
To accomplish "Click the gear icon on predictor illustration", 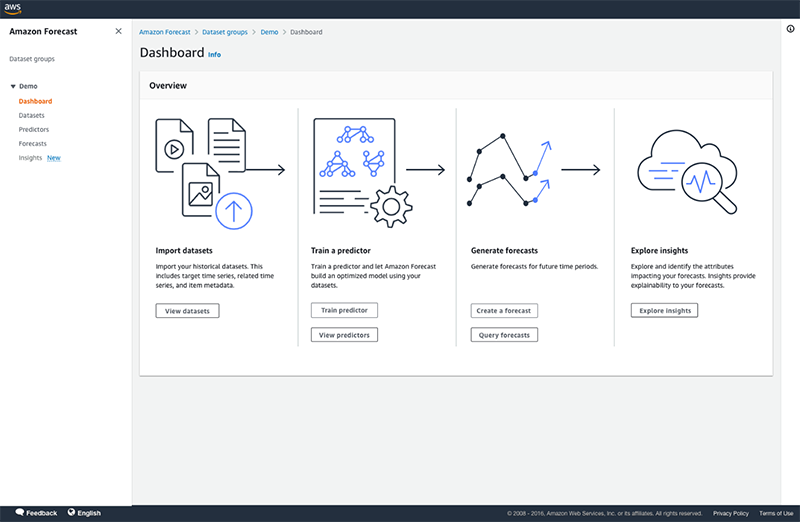I will pyautogui.click(x=391, y=207).
